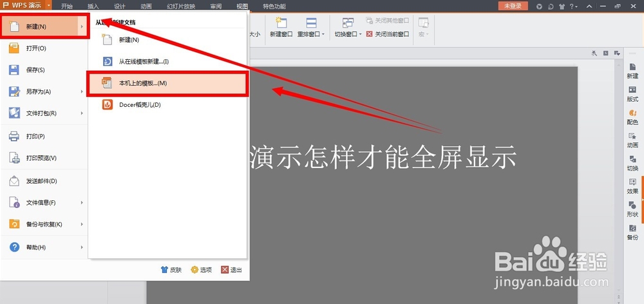Click 发送邮件(D) envelope icon
The height and width of the screenshot is (304, 644).
(x=14, y=181)
